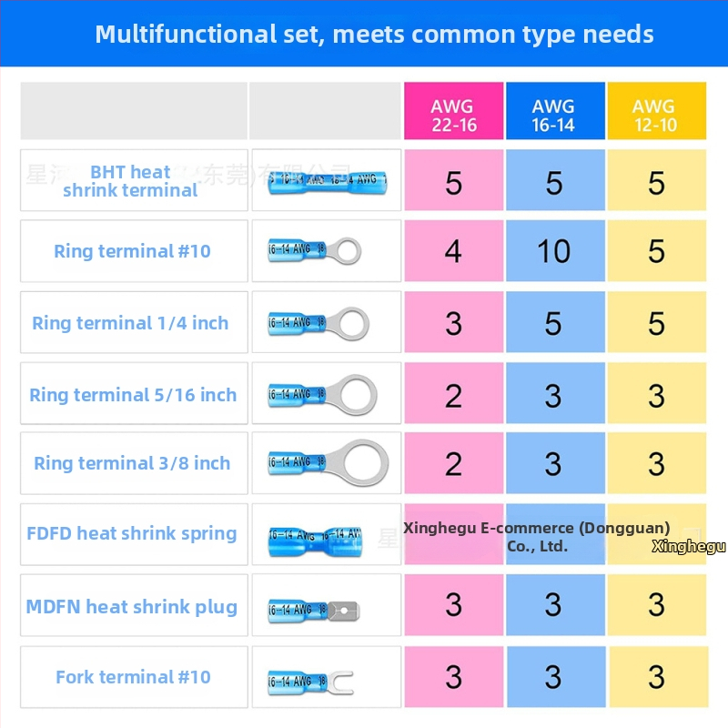Click the "Ring terminal 3/8 inch" label
Image resolution: width=728 pixels, height=728 pixels.
(132, 463)
